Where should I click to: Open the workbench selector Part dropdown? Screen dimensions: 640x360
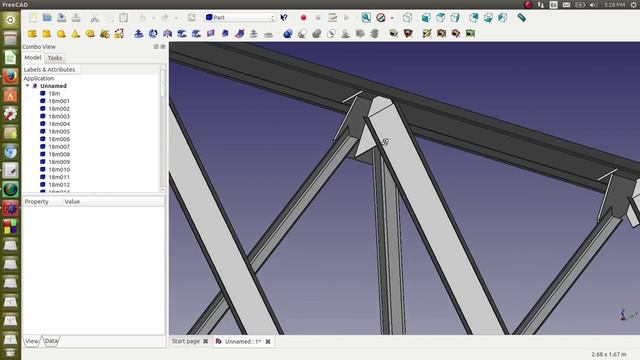click(240, 18)
